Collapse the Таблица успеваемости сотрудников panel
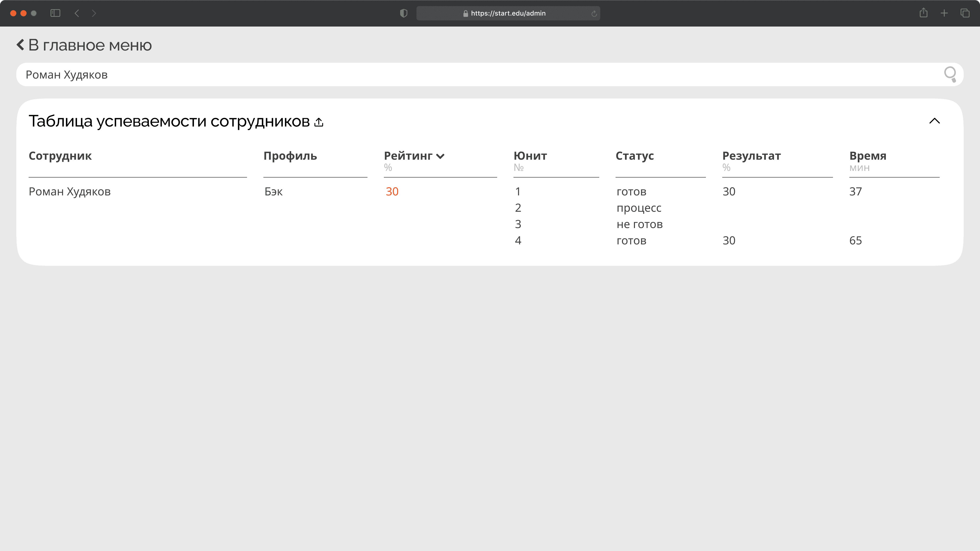The height and width of the screenshot is (551, 980). 934,121
